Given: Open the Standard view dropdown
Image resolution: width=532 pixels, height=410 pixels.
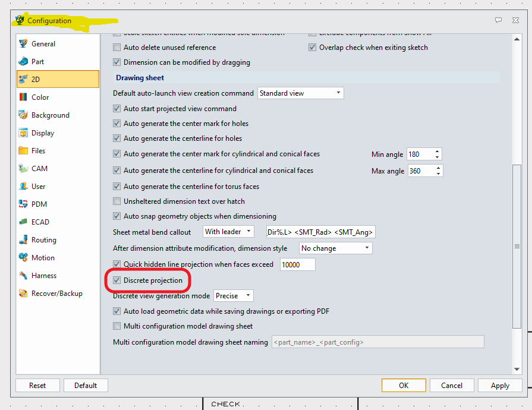Looking at the screenshot, I should (x=301, y=93).
